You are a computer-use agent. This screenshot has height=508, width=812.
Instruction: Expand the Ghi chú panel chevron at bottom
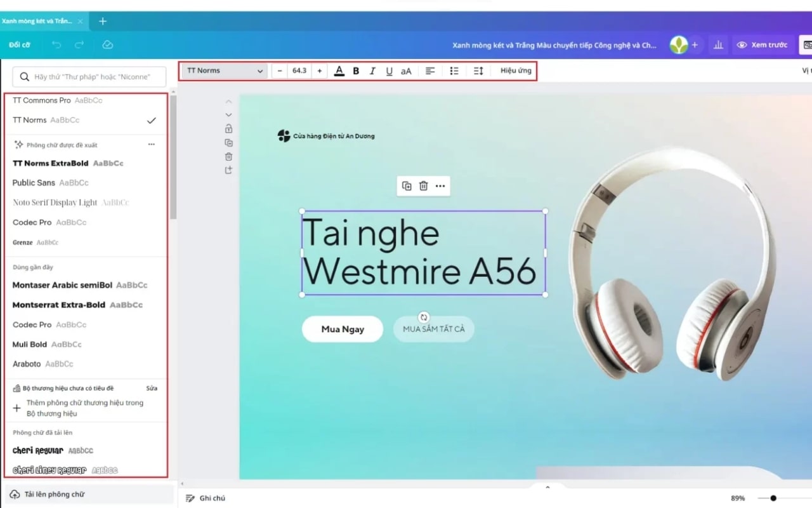(547, 486)
